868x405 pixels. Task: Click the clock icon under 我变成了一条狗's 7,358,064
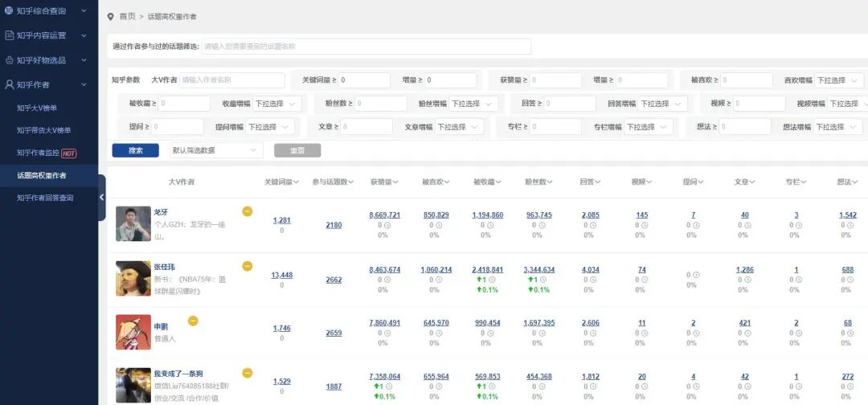point(389,387)
